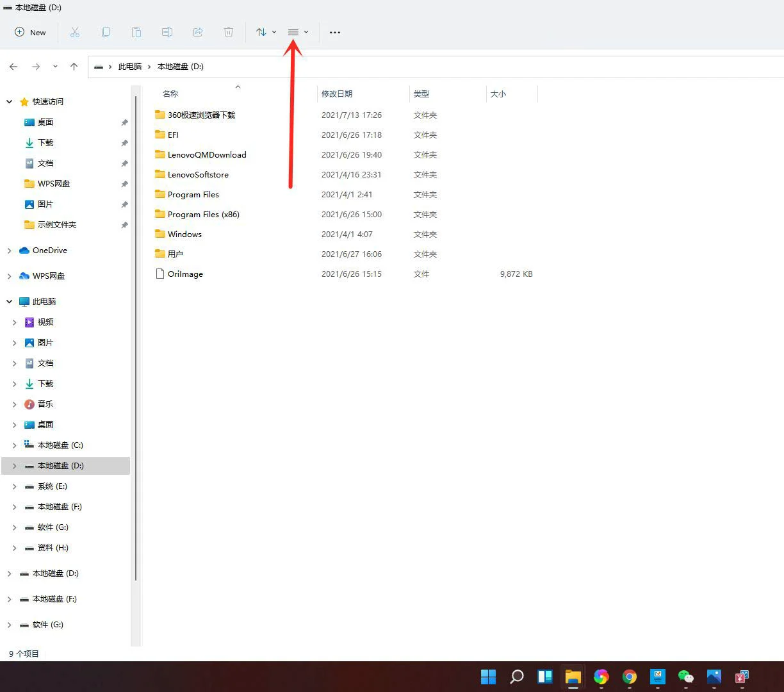
Task: Select 本地磁盘 (C:) in navigation pane
Action: [x=54, y=445]
